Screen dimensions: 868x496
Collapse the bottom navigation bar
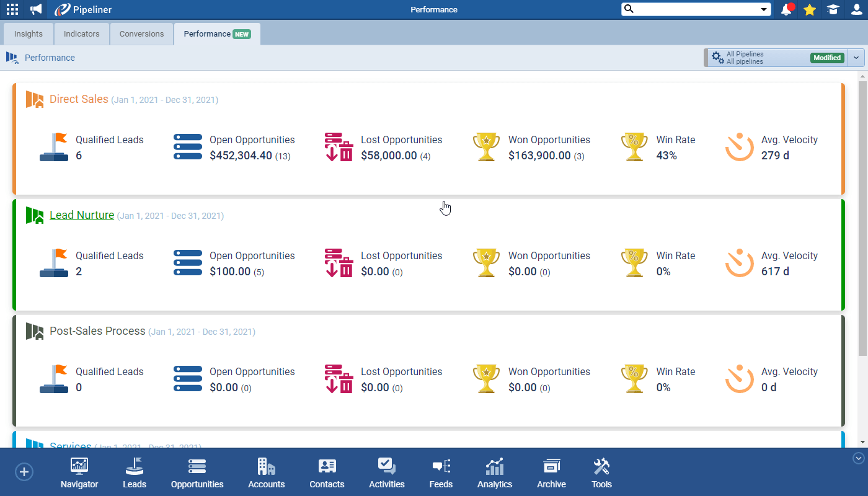(859, 458)
